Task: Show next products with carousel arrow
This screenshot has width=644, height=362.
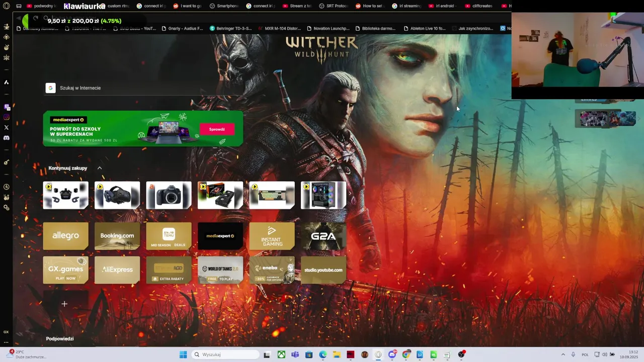Action: click(350, 193)
